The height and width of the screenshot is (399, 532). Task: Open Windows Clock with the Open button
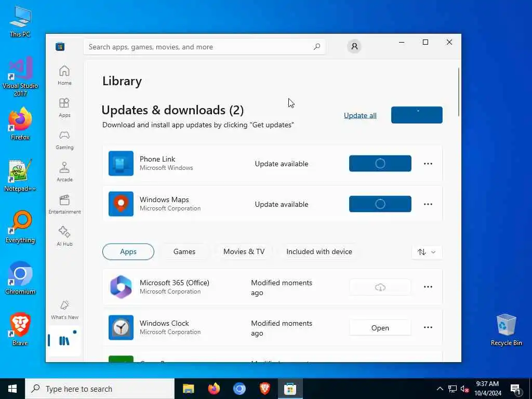pyautogui.click(x=380, y=328)
